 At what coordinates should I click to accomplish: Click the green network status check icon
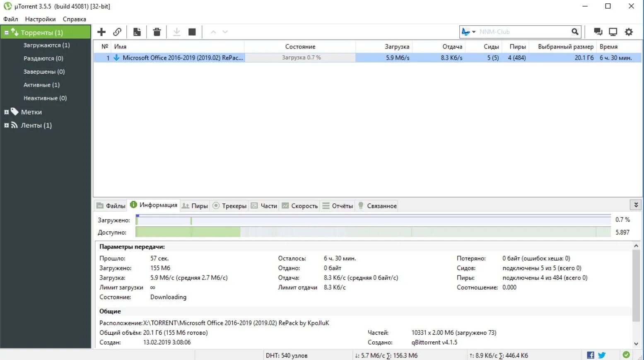coord(626,355)
